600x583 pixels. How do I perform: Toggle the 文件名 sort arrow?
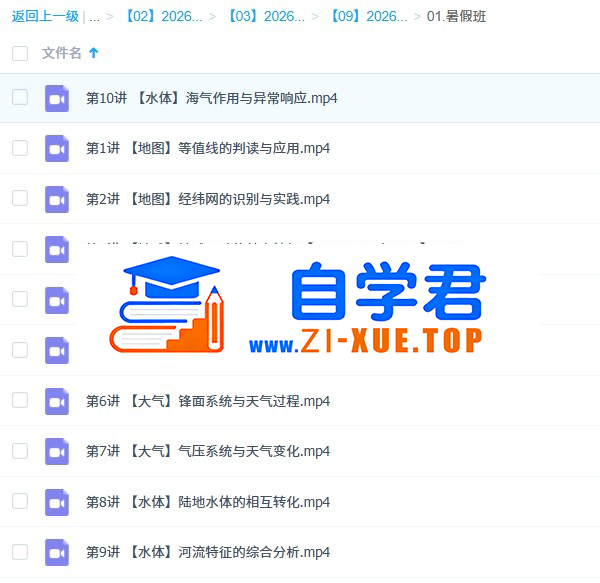coord(94,53)
